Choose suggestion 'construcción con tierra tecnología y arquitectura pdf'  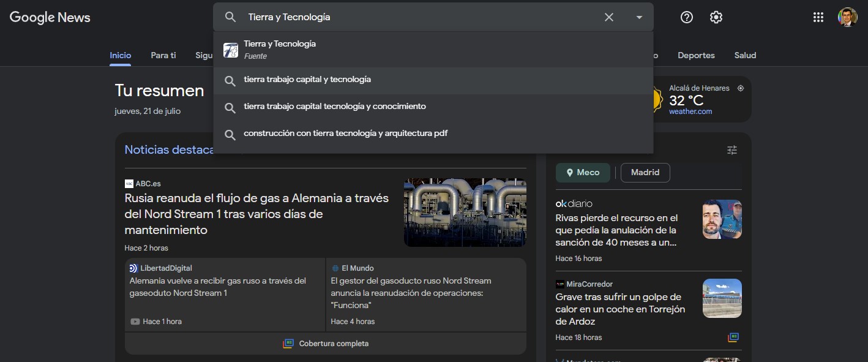(433, 134)
